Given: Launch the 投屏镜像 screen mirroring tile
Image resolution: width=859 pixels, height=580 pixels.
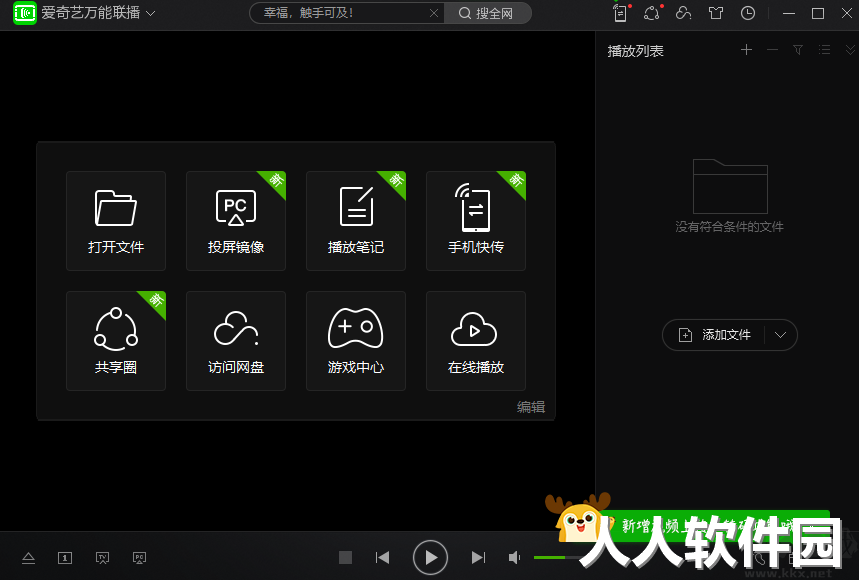Looking at the screenshot, I should tap(236, 221).
